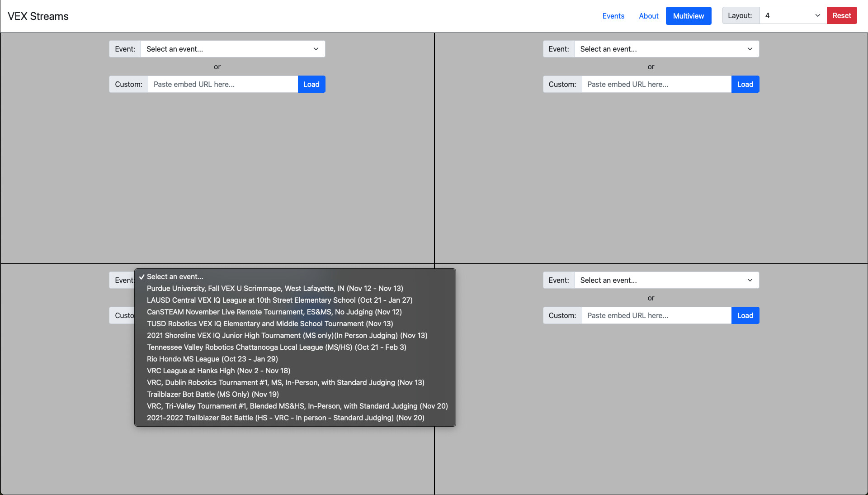
Task: Focus bottom-right custom embed URL field
Action: coord(656,315)
